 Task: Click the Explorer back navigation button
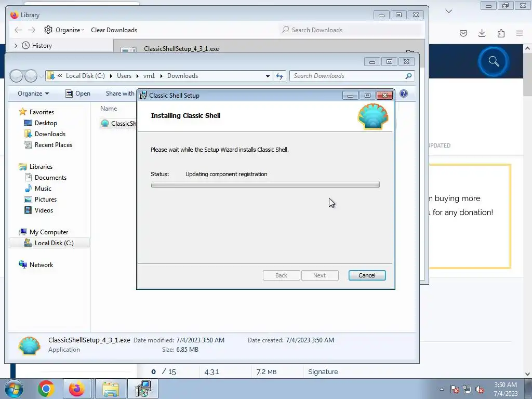click(16, 76)
